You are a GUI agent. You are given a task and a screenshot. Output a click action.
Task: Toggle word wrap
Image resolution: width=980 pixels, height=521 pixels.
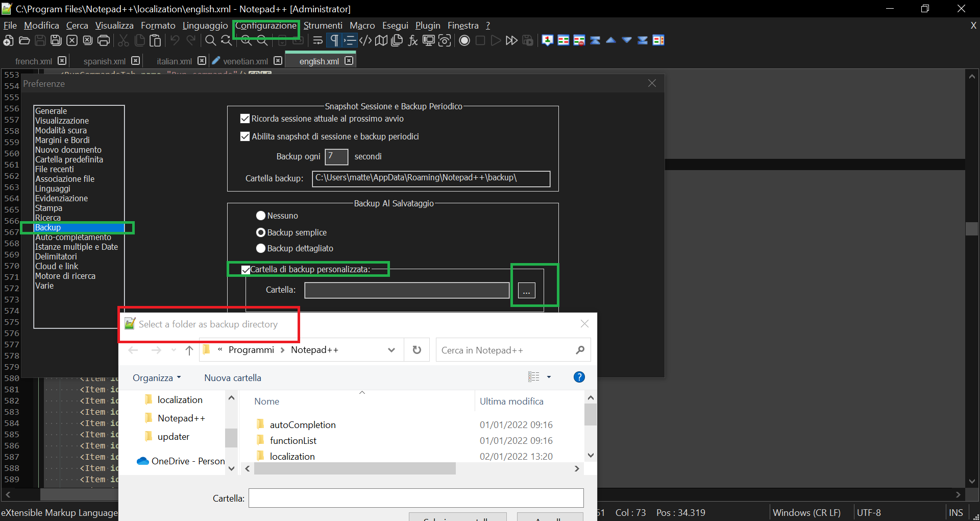(x=317, y=40)
